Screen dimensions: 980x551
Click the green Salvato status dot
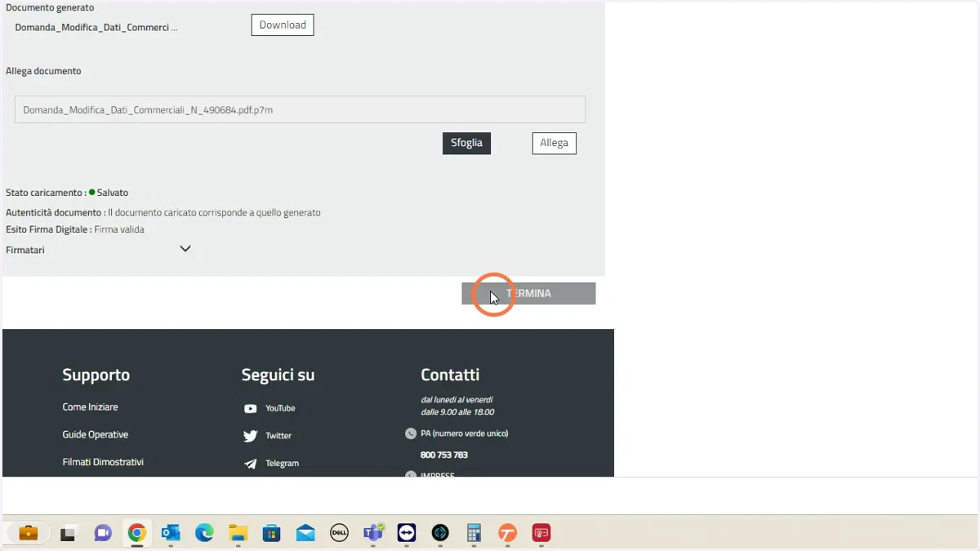click(x=92, y=193)
